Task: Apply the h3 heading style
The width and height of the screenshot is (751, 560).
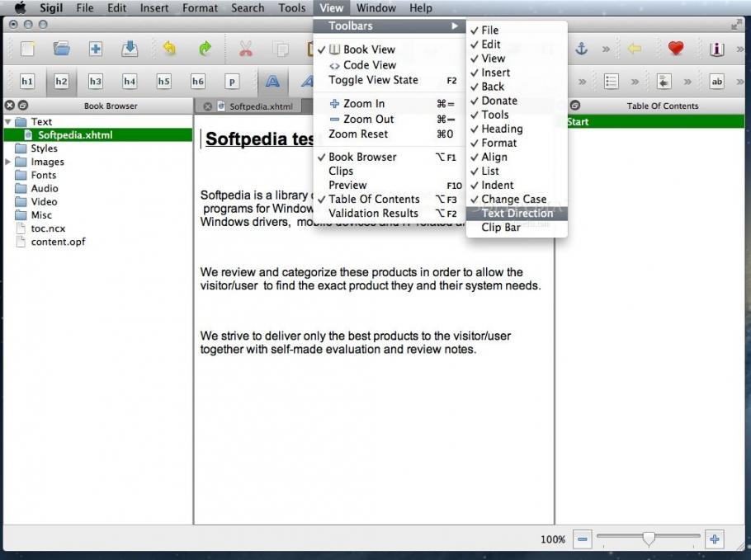Action: 95,82
